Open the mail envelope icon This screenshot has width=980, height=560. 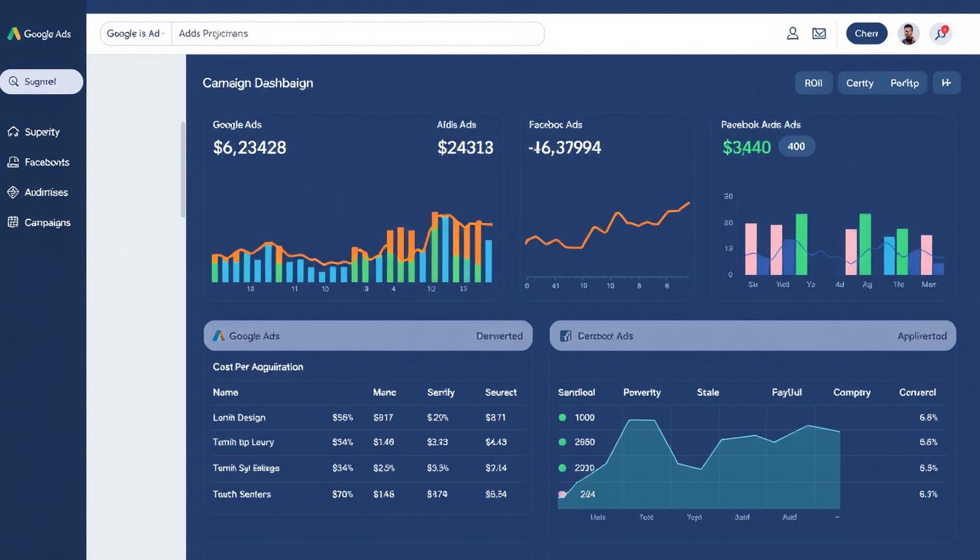pyautogui.click(x=819, y=34)
